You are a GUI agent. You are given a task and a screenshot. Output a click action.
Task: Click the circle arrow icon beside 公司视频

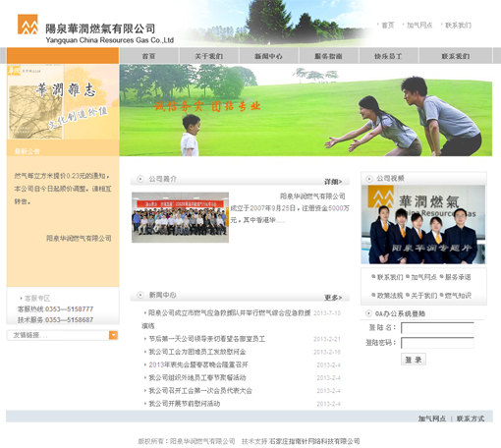(x=369, y=179)
